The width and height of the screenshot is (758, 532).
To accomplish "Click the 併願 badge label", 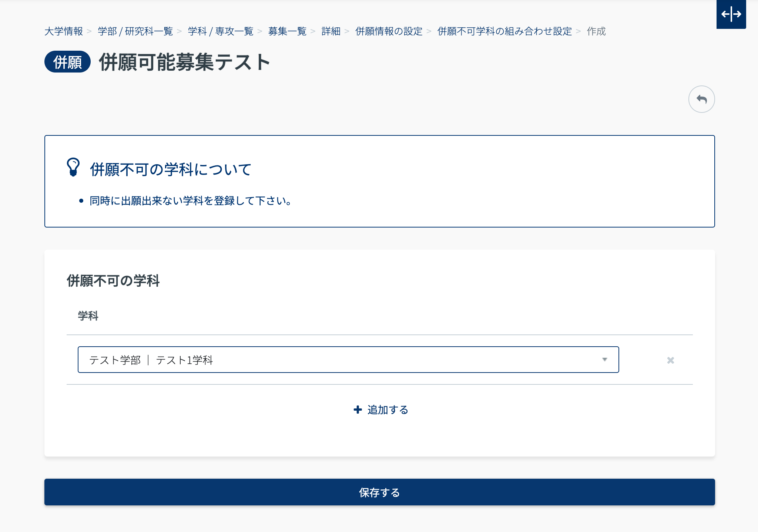I will (67, 62).
